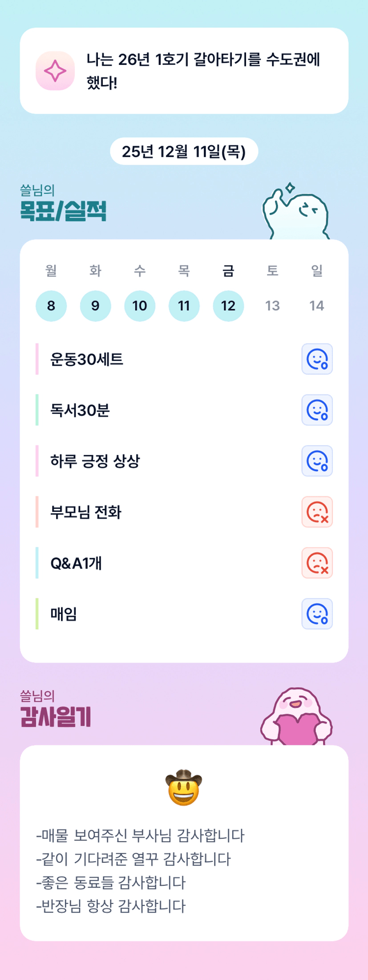Click the 수도권 갈아타기 goal banner text

pyautogui.click(x=203, y=71)
